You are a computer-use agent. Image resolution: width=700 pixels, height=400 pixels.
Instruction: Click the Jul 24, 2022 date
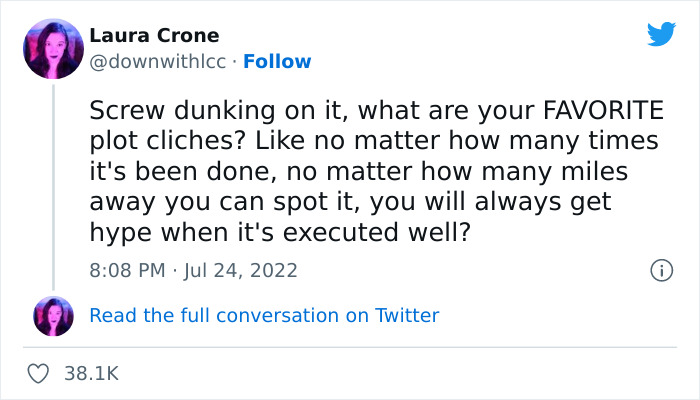[x=241, y=270]
